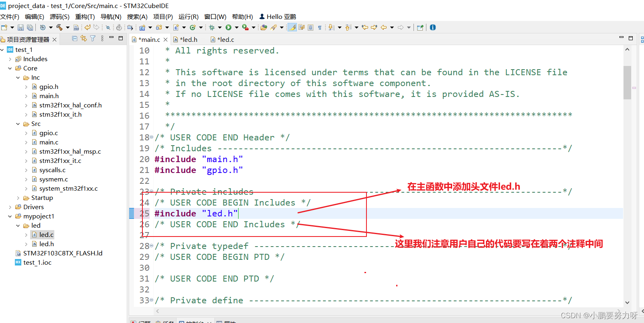The width and height of the screenshot is (644, 323).
Task: Open the 重构(T) menu
Action: point(85,16)
